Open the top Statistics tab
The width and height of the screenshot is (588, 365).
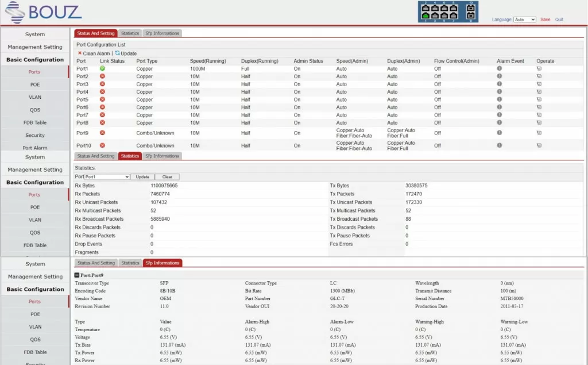[130, 33]
